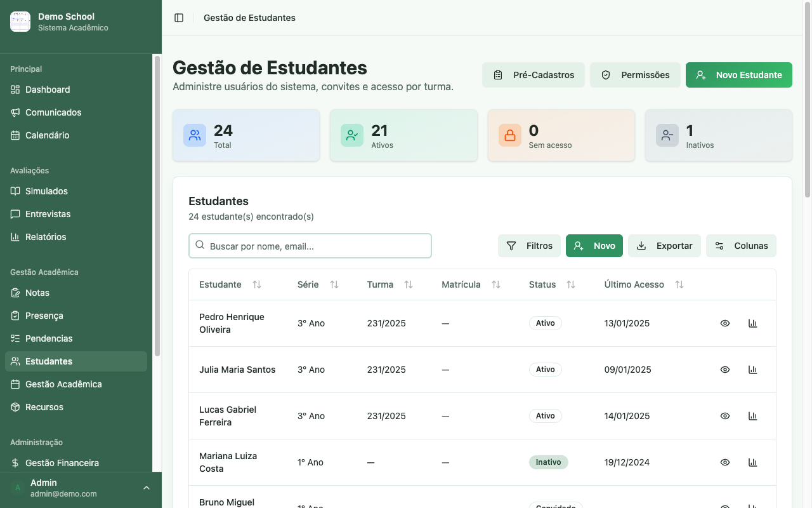This screenshot has width=812, height=508.
Task: Click the sidebar scrollbar
Action: point(157,206)
